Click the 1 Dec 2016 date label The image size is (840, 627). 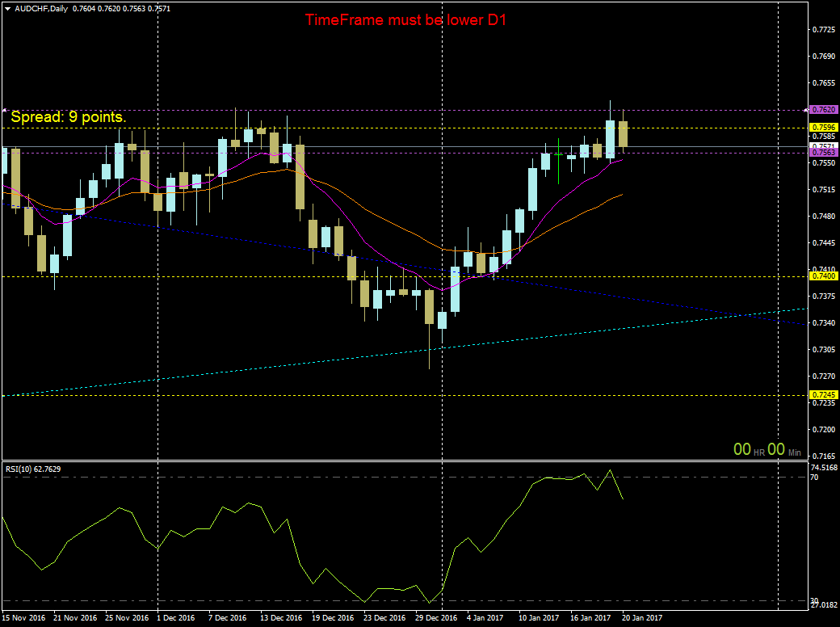click(176, 618)
